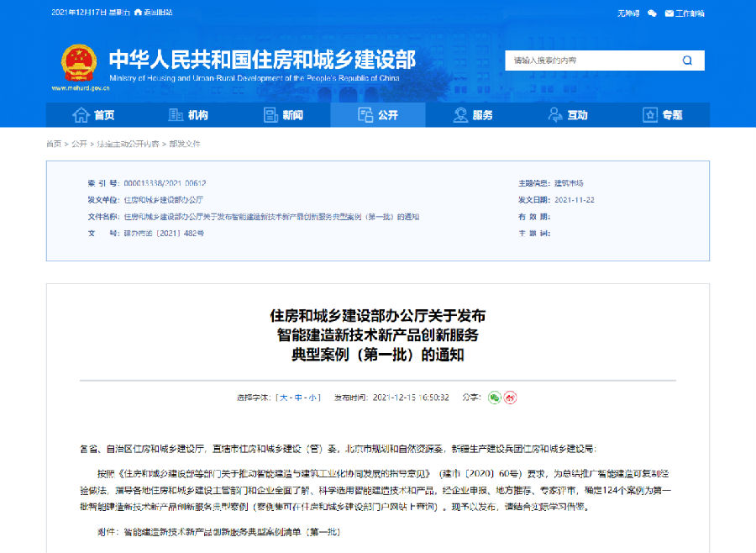Open the 首页 home navigation tab
Image resolution: width=756 pixels, height=553 pixels.
[93, 115]
